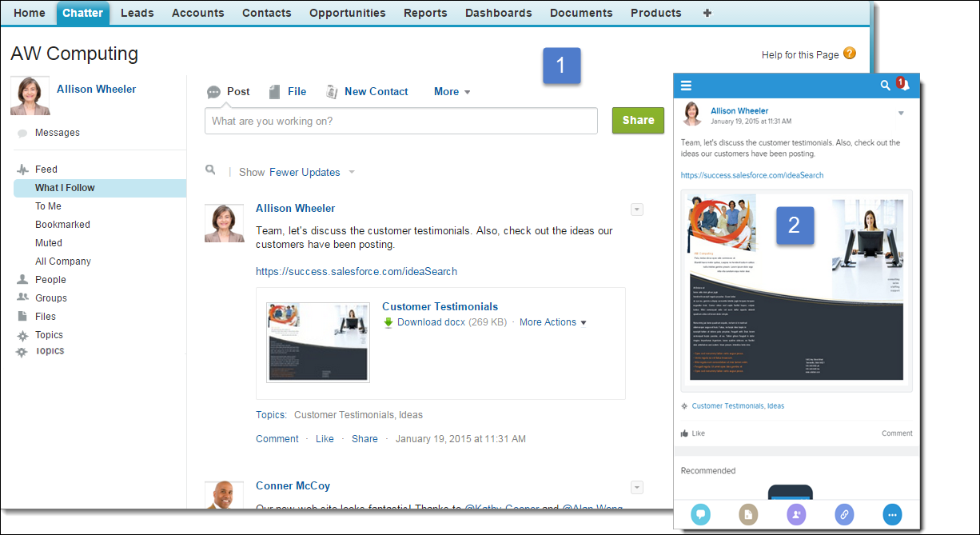Image resolution: width=980 pixels, height=535 pixels.
Task: Click the Customer Testimonials file title link
Action: coord(440,307)
